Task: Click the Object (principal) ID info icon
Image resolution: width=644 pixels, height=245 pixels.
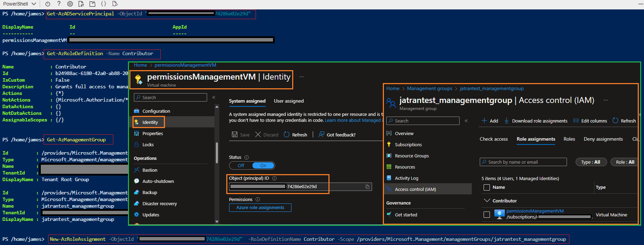Action: click(274, 178)
